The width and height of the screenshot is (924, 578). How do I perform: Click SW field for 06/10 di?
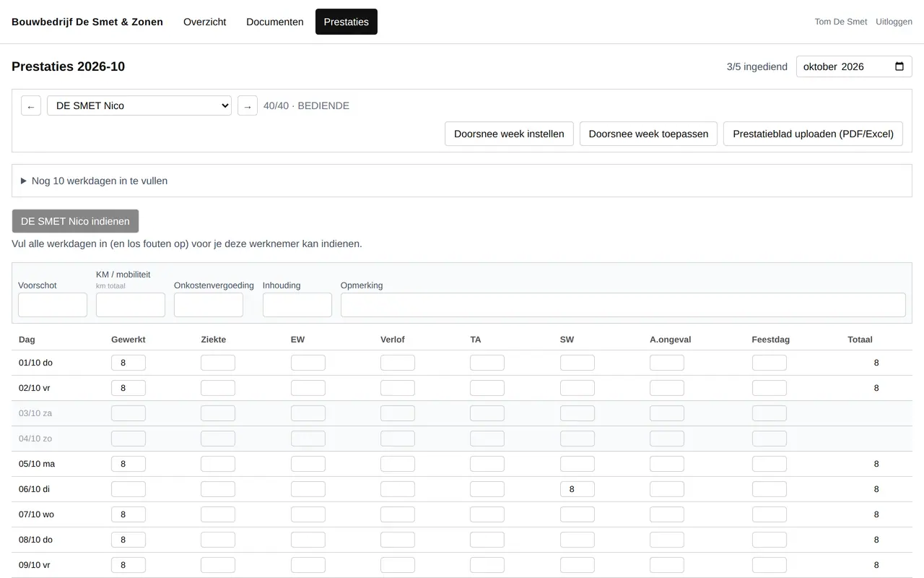577,489
